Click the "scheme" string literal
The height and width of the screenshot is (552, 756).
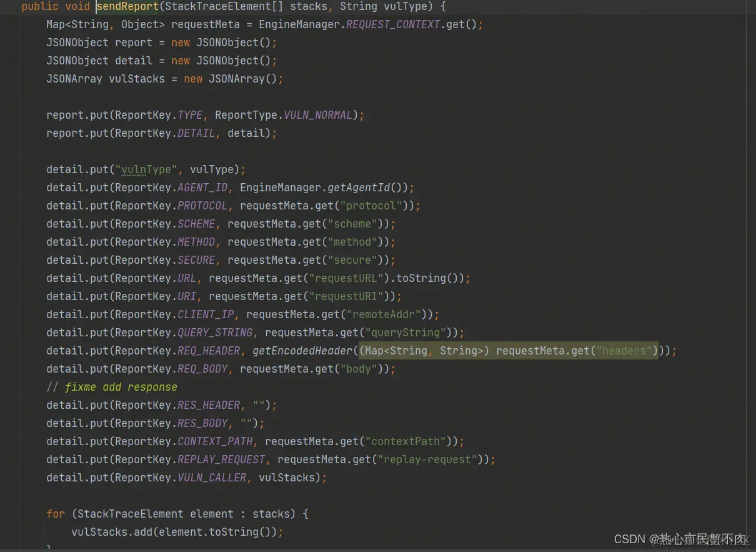click(x=352, y=224)
